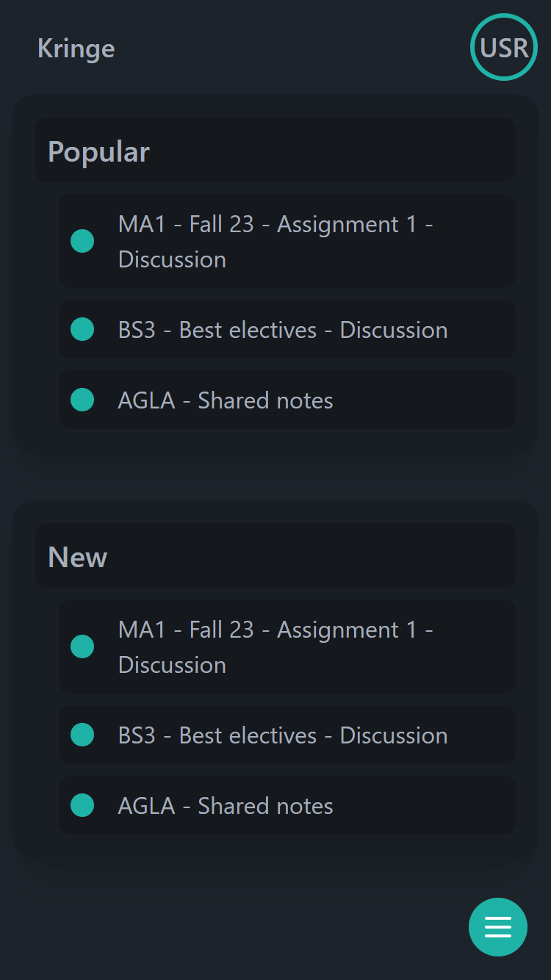Click the teal dot beside MA1 in New
The image size is (551, 980).
click(x=82, y=646)
